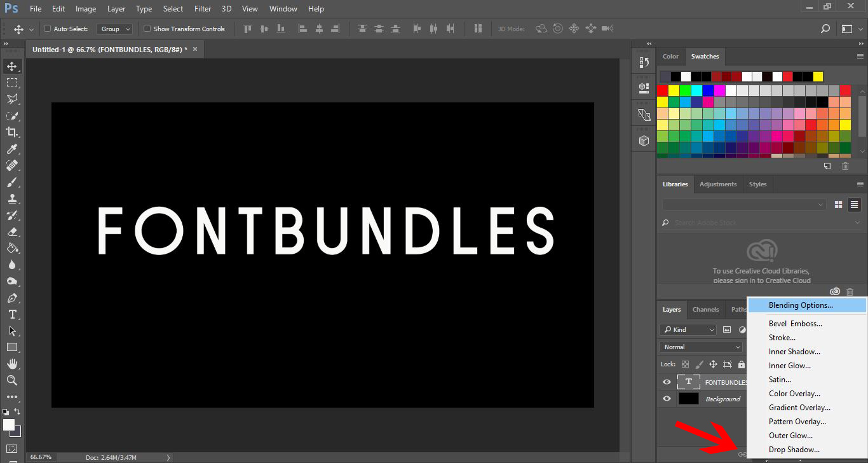Hide the FONTBUNDLES text layer

click(667, 382)
